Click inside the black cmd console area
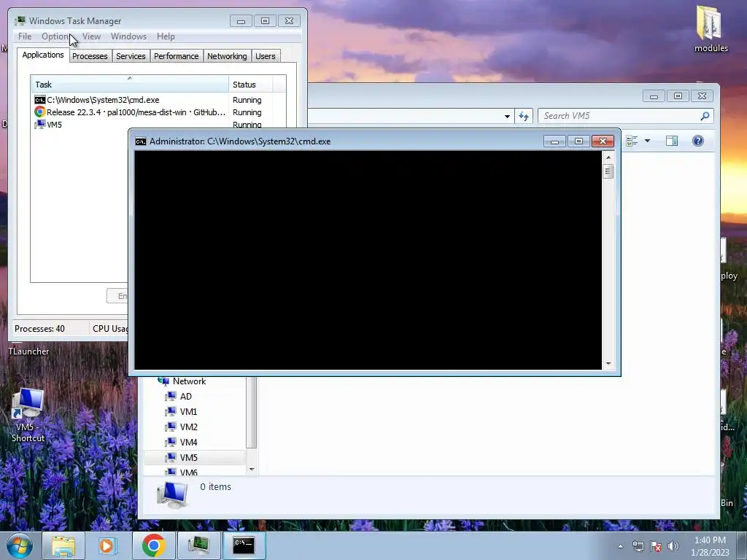The height and width of the screenshot is (560, 747). tap(368, 260)
